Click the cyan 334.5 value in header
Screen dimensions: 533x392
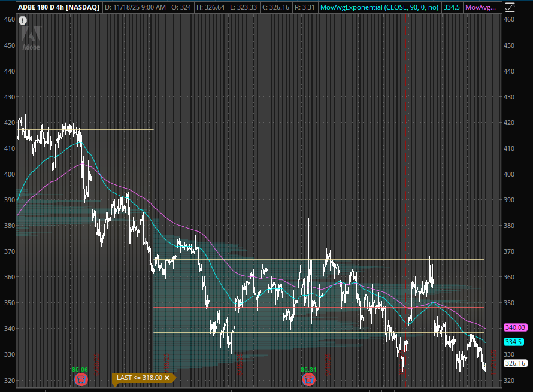coord(452,7)
